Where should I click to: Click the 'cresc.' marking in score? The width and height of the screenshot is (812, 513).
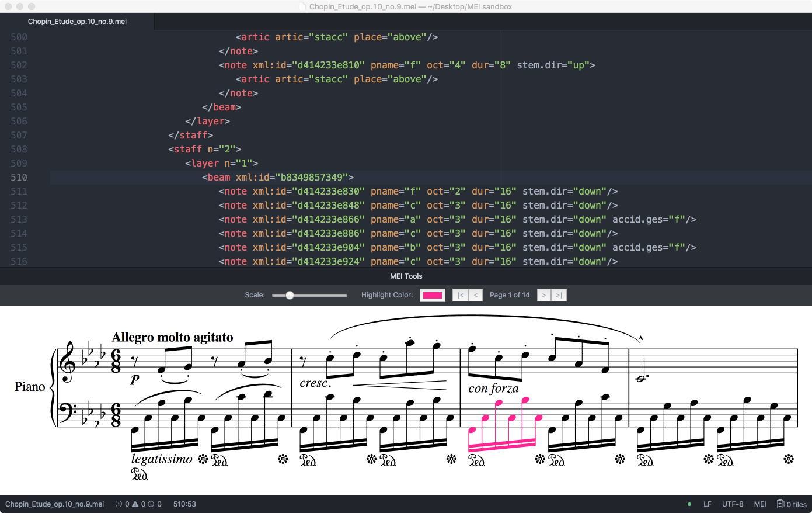(316, 383)
